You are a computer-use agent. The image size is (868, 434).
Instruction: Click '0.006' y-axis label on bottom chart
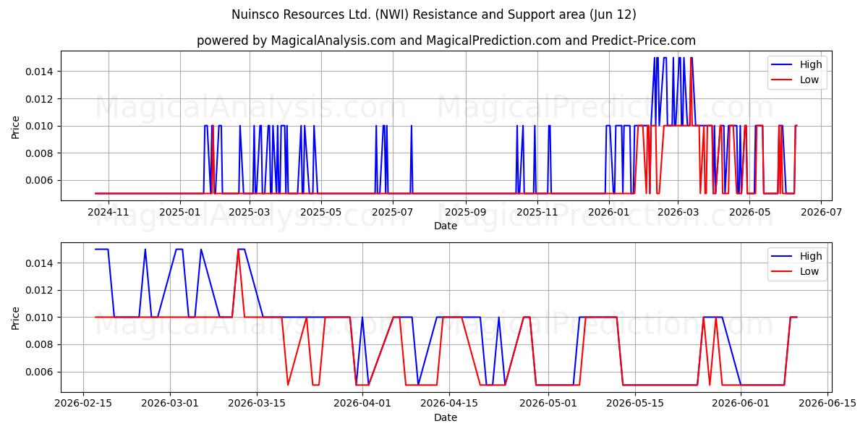pyautogui.click(x=41, y=372)
